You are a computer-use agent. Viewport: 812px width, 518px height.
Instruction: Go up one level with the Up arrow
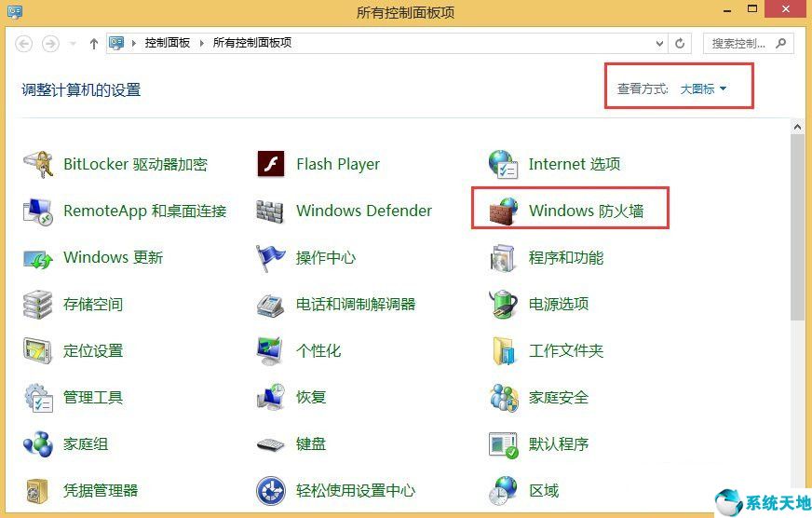(x=94, y=44)
